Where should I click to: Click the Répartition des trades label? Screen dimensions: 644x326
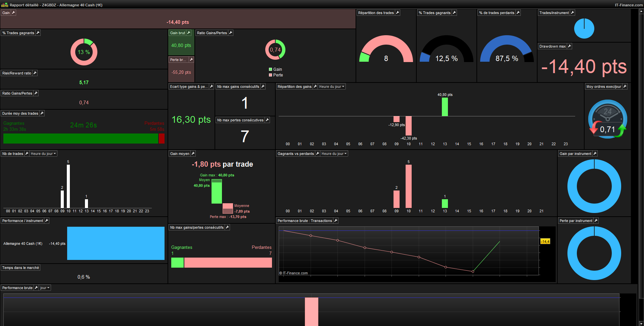pos(376,13)
